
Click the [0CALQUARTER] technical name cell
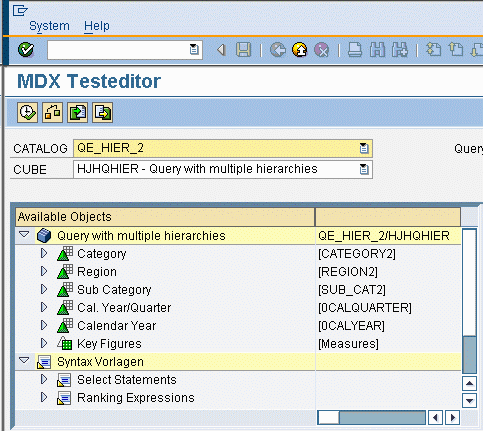point(365,308)
